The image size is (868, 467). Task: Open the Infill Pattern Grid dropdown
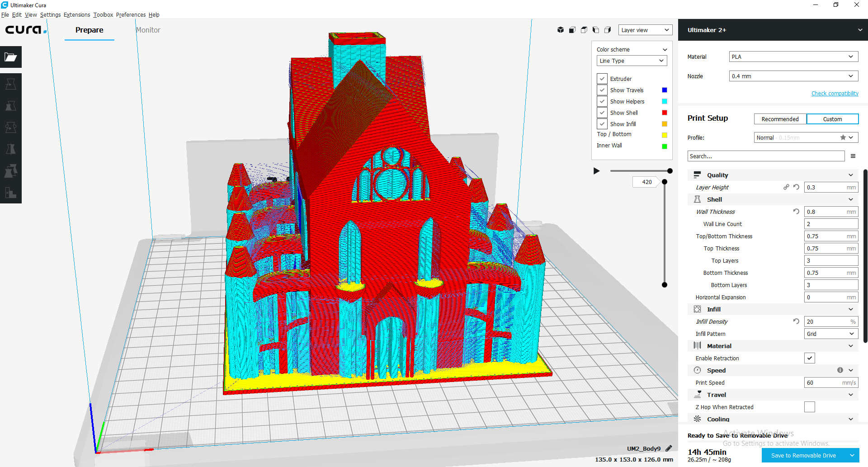pyautogui.click(x=831, y=334)
